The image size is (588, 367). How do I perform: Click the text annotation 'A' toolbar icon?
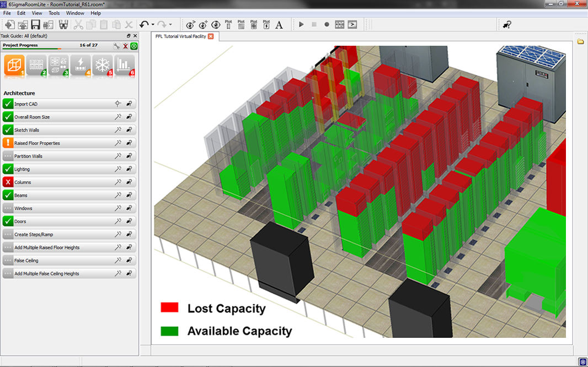(279, 24)
